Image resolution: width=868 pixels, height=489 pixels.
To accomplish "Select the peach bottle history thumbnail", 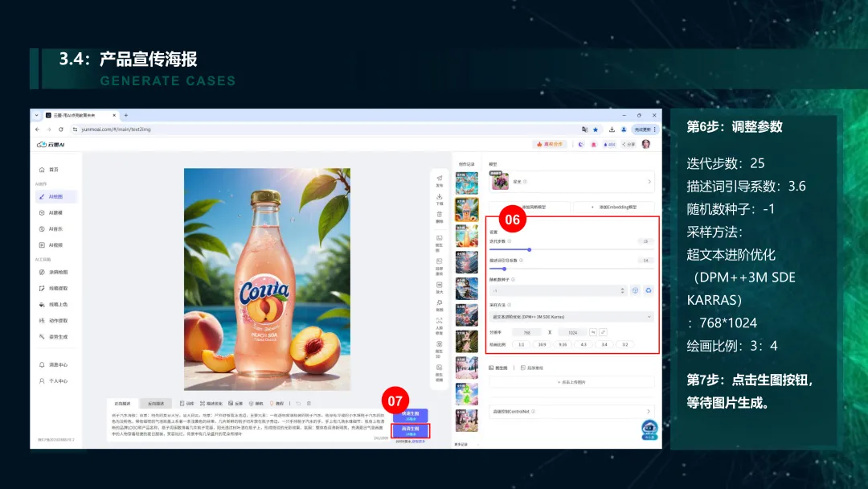I will tap(467, 210).
